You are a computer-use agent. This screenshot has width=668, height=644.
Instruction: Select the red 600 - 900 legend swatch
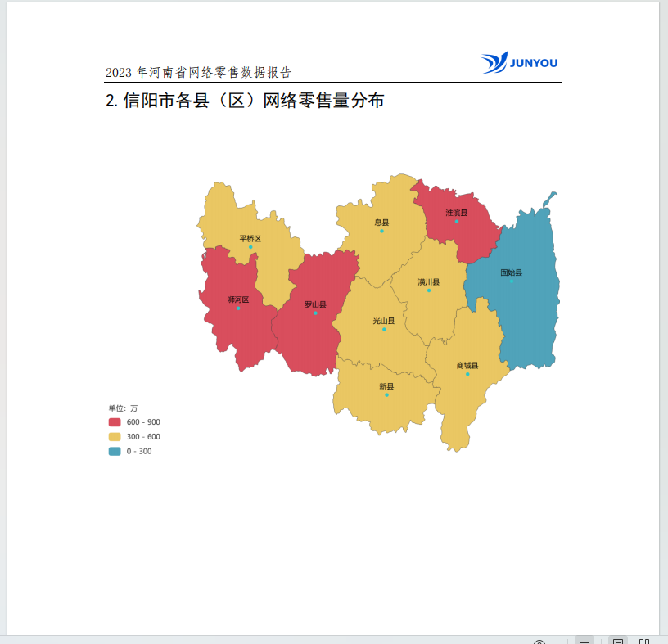tap(115, 422)
